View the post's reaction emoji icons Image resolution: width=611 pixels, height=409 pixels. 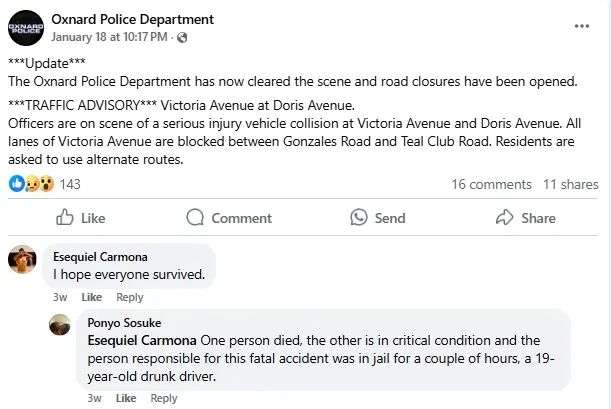pos(31,184)
